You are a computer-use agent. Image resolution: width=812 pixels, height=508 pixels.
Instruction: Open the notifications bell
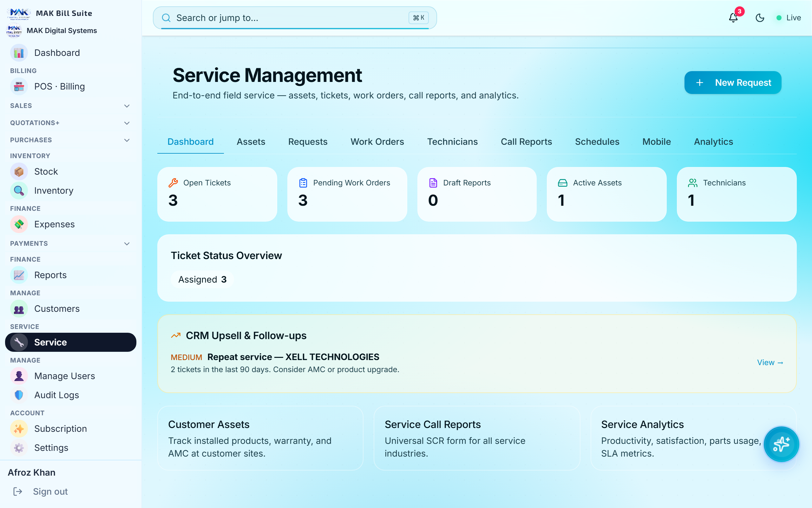coord(733,17)
